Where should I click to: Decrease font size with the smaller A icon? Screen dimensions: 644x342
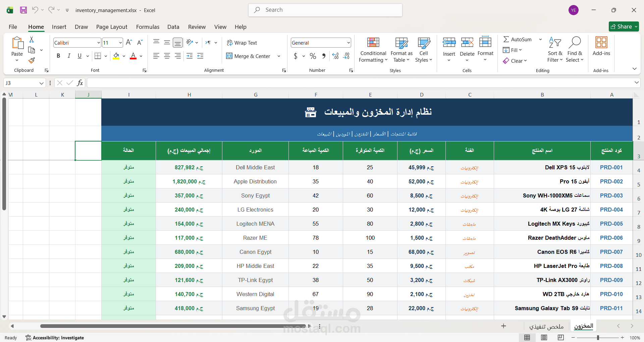point(140,42)
